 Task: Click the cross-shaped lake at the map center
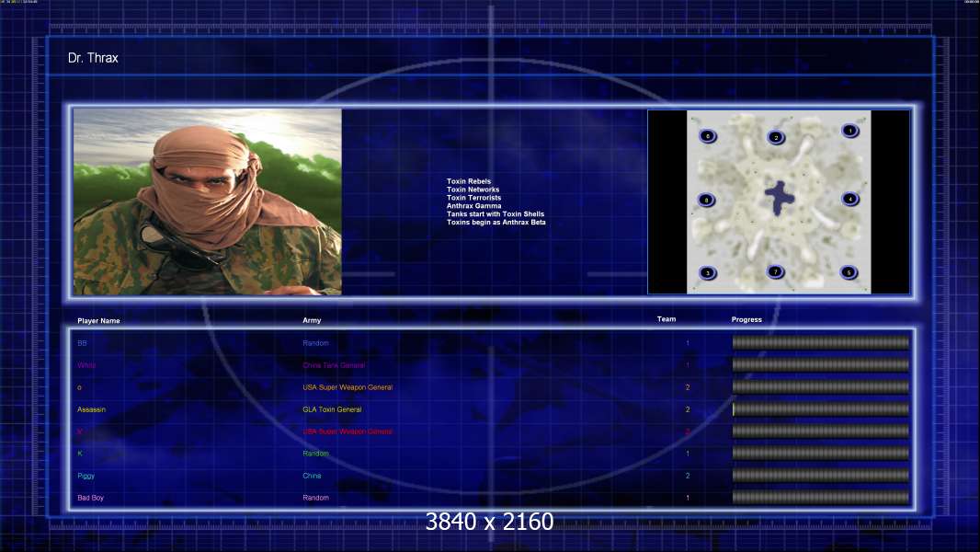click(780, 198)
